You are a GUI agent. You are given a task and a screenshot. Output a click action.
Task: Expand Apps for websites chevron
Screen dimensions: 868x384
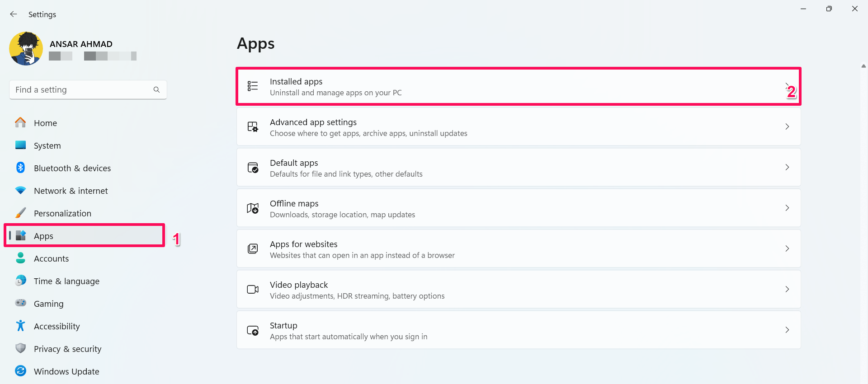tap(787, 248)
